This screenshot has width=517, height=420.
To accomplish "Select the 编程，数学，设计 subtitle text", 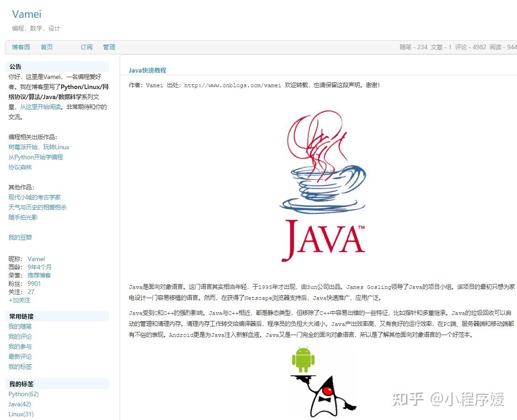I will [x=36, y=28].
